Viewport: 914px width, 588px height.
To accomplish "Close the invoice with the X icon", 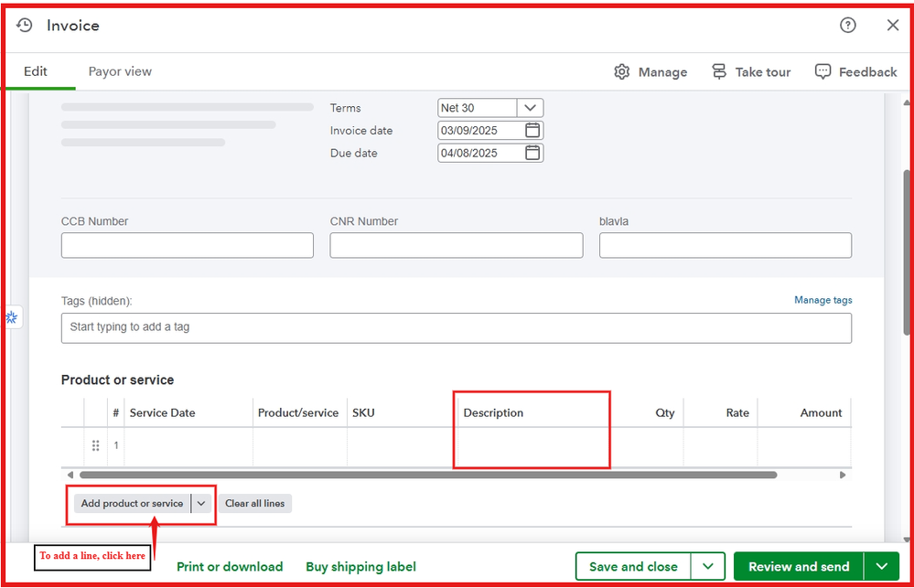I will (892, 25).
